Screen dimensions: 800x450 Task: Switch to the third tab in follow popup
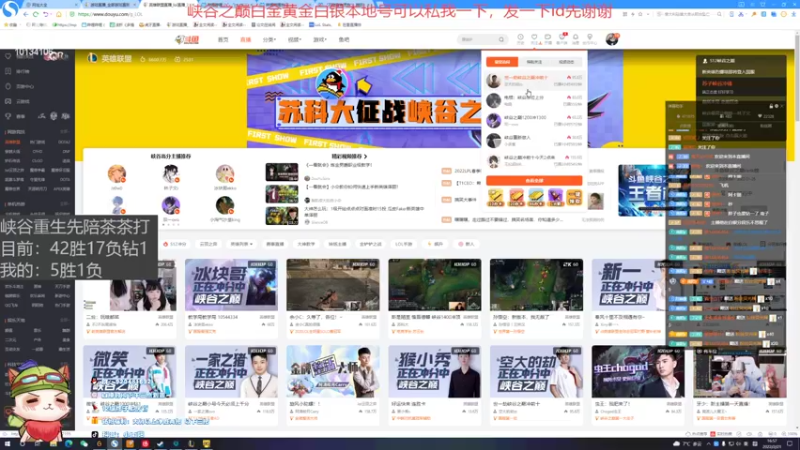pos(566,62)
